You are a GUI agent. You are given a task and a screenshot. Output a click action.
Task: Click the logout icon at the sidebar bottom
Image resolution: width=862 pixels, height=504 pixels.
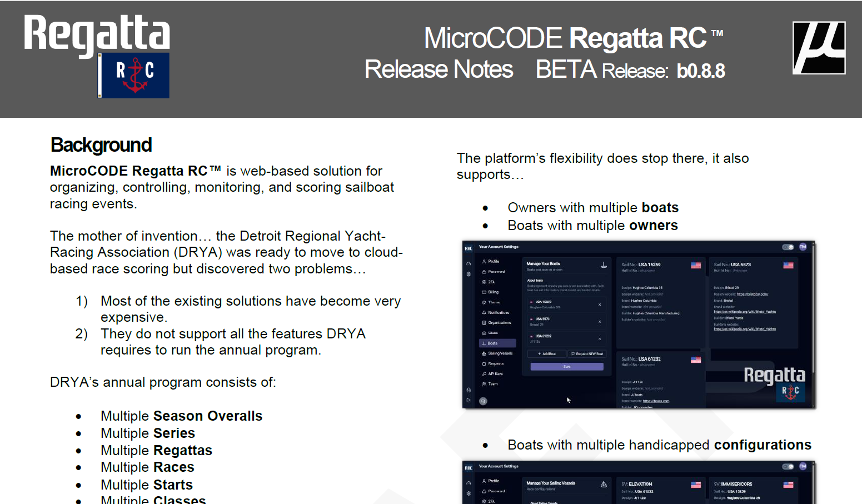tap(469, 400)
